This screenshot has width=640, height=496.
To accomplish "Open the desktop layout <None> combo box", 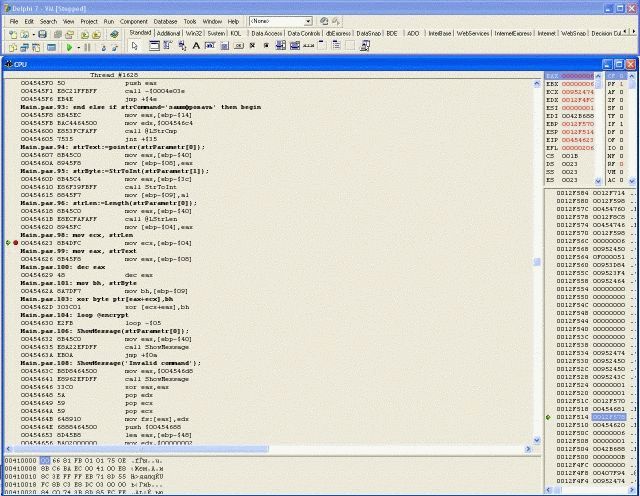I will pos(280,21).
